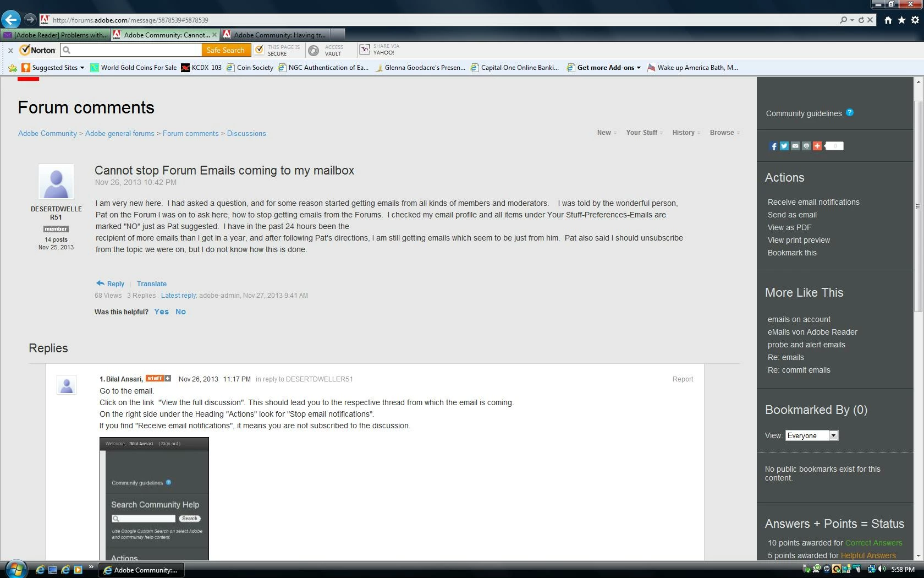924x578 pixels.
Task: Click the Norton Safe Search button
Action: coord(226,50)
